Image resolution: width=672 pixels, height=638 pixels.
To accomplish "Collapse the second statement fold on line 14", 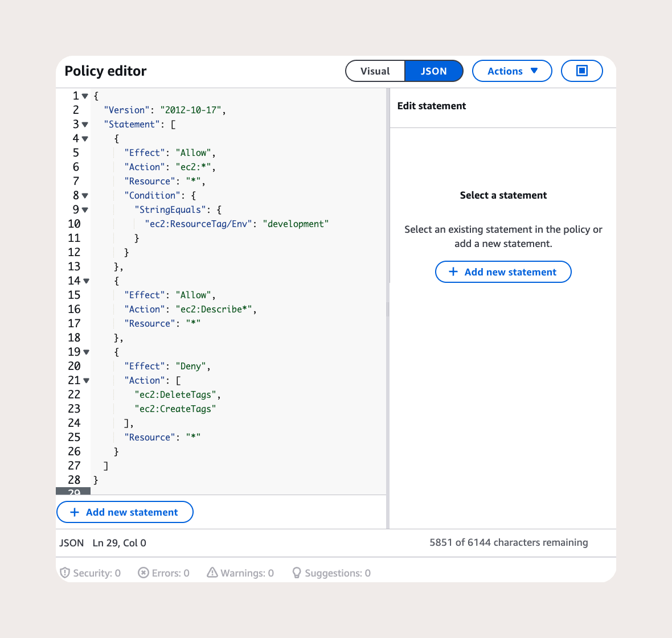I will pyautogui.click(x=86, y=281).
